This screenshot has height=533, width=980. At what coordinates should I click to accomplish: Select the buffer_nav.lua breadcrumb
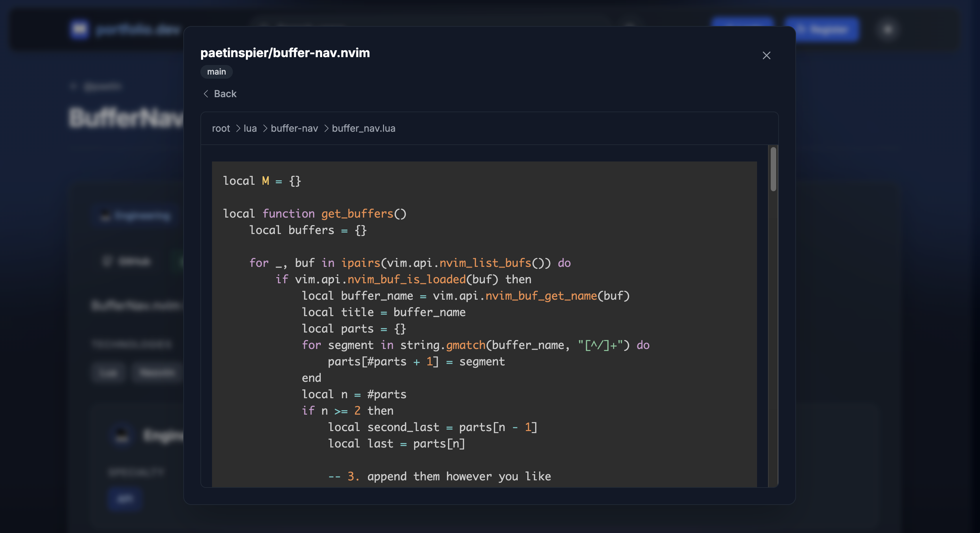[363, 128]
